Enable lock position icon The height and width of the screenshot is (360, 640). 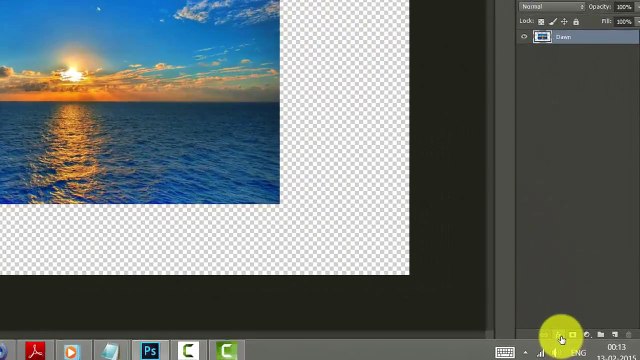tap(564, 22)
